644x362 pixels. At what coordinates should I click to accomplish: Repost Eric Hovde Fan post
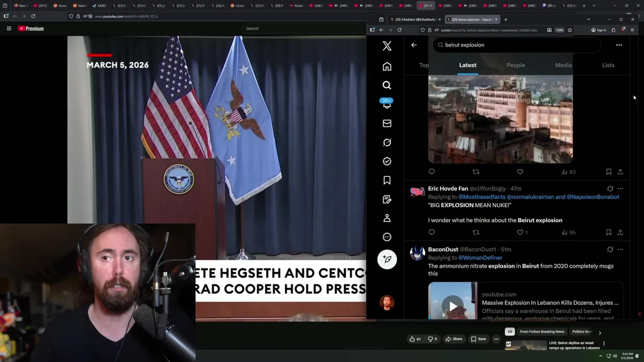point(476,232)
